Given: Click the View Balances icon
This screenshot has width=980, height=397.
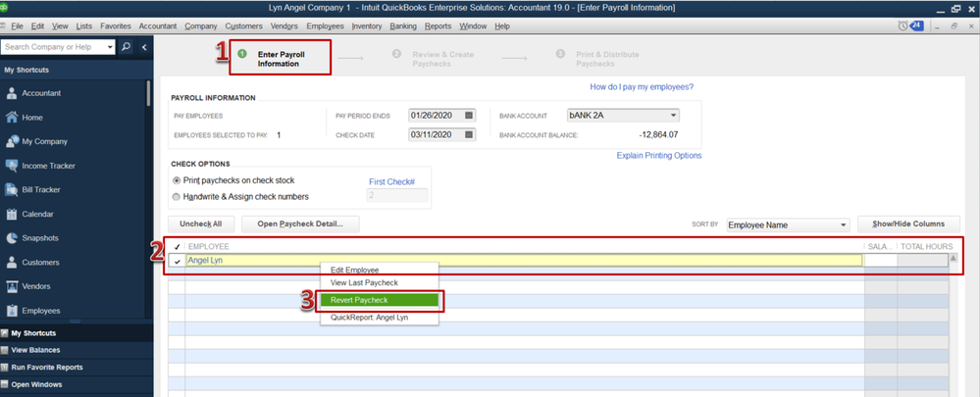Looking at the screenshot, I should [x=5, y=350].
